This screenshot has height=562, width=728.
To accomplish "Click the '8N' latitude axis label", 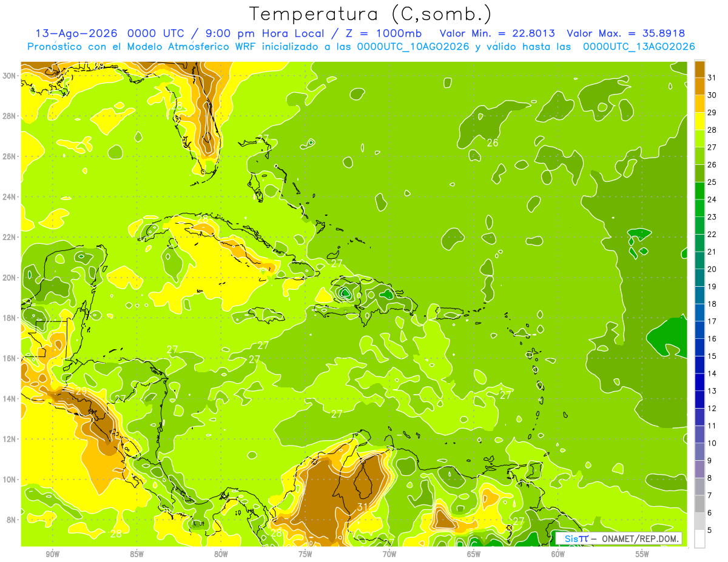I will [x=12, y=520].
